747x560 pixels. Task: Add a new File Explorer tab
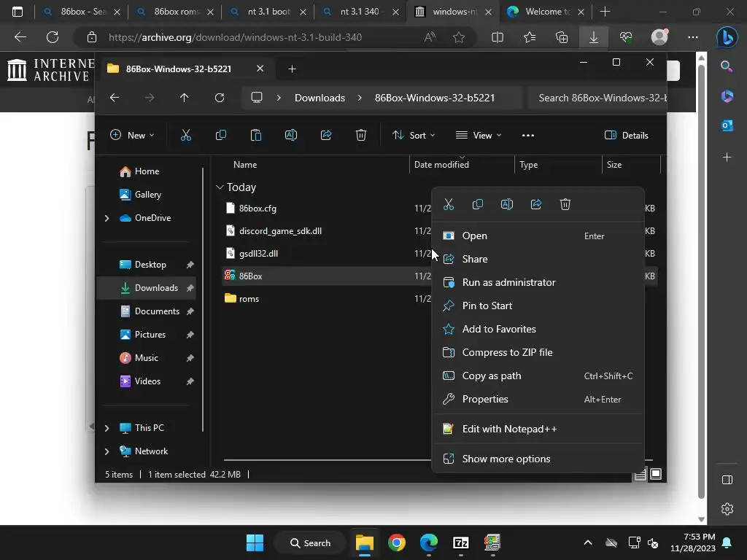292,69
